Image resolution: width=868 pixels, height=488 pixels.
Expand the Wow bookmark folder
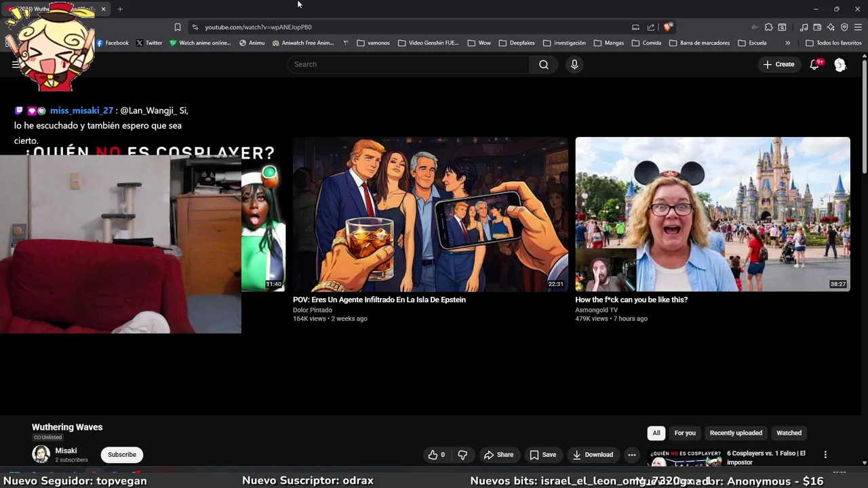coord(479,43)
